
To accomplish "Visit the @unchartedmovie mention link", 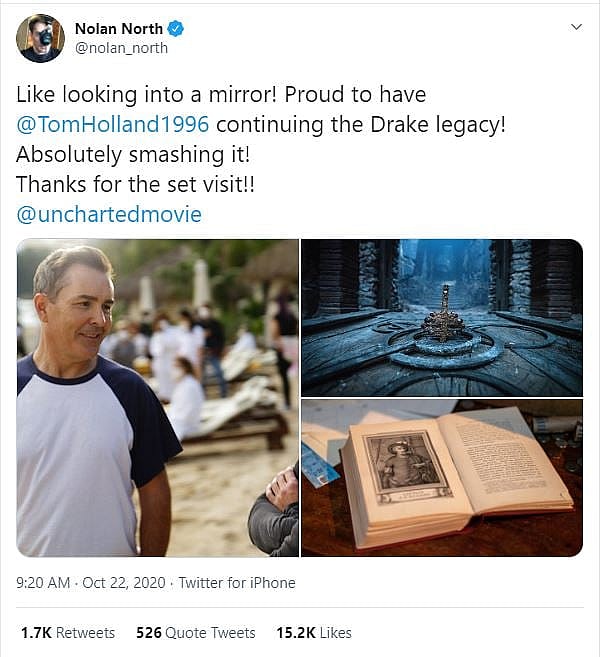I will [109, 215].
